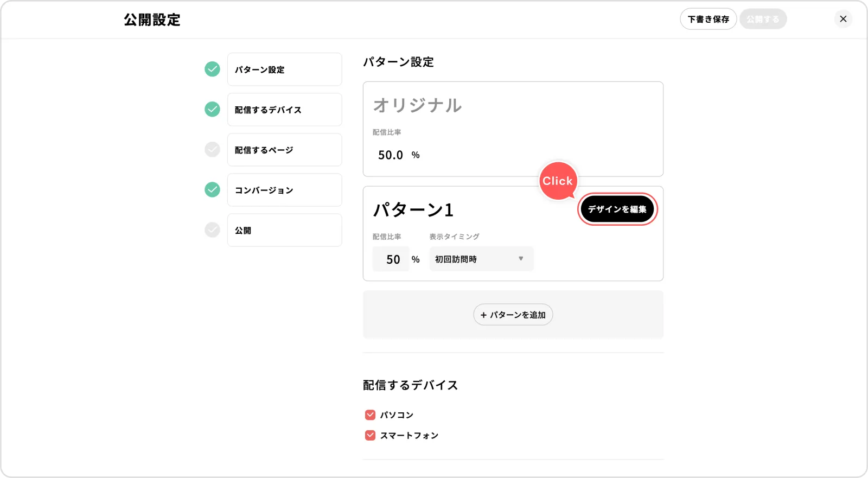Click the disabled 公開する button
The image size is (868, 478).
[x=763, y=19]
